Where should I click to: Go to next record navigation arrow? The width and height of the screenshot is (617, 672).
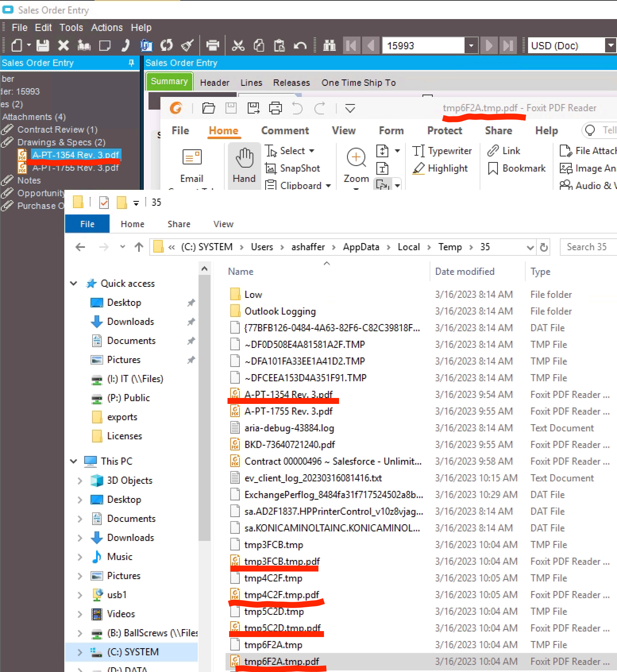pyautogui.click(x=489, y=45)
